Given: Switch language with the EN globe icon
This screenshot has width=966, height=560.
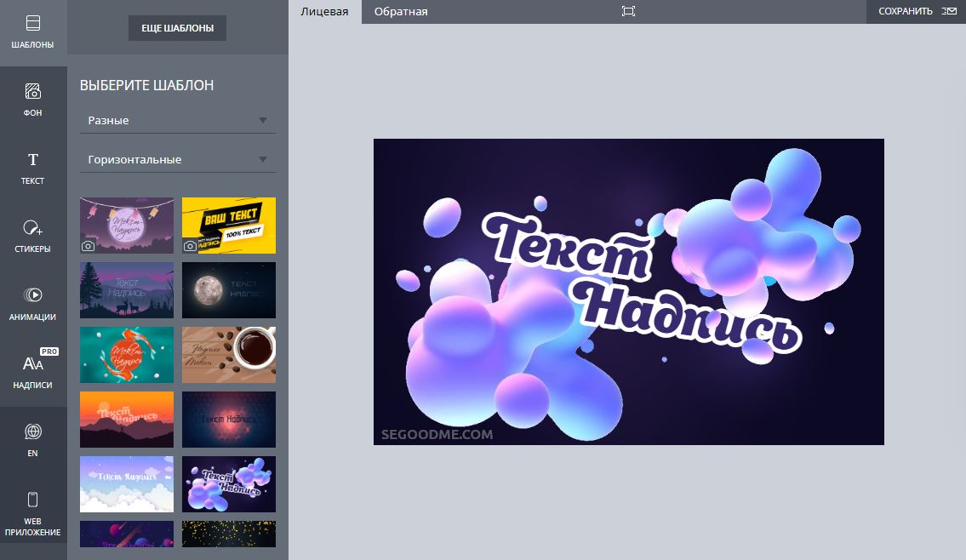Looking at the screenshot, I should pyautogui.click(x=32, y=441).
